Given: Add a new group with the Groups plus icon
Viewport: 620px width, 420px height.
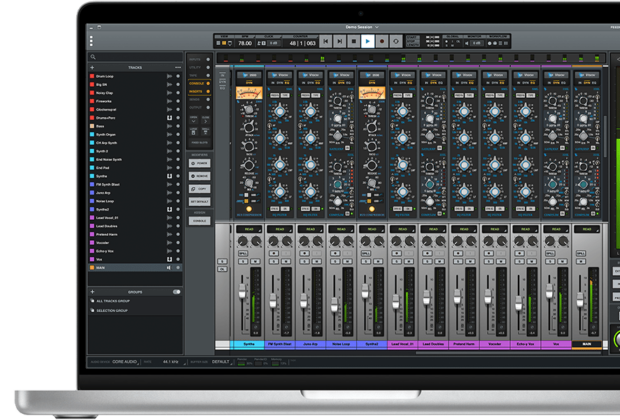Looking at the screenshot, I should 92,292.
